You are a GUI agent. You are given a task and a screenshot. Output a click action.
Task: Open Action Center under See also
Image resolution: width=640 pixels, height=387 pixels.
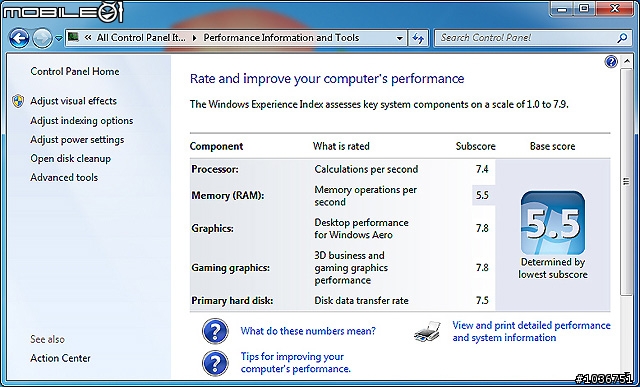pyautogui.click(x=60, y=358)
